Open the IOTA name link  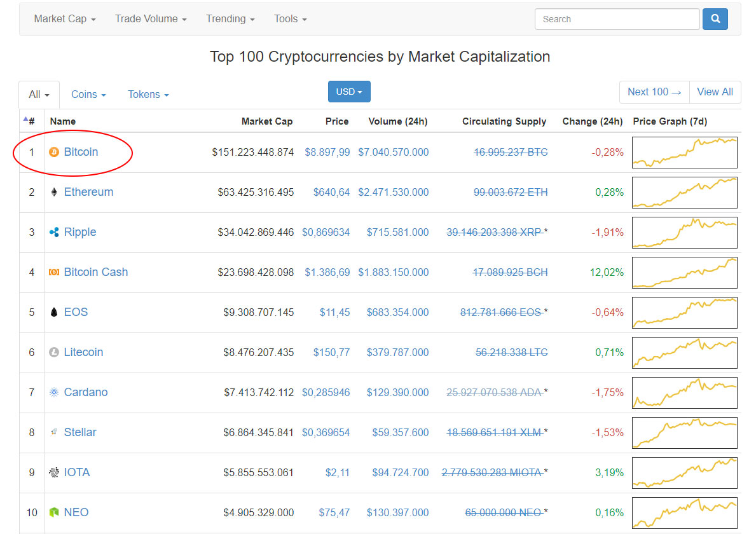pyautogui.click(x=77, y=472)
